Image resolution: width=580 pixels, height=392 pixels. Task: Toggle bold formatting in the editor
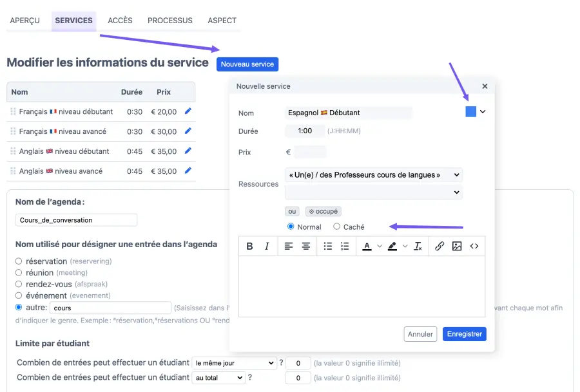(249, 246)
